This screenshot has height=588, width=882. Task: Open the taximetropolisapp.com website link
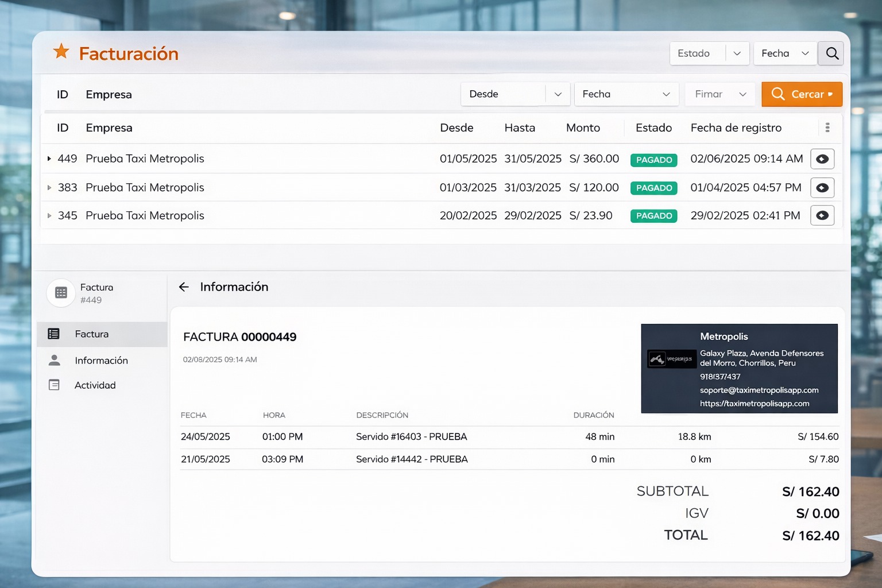(754, 404)
